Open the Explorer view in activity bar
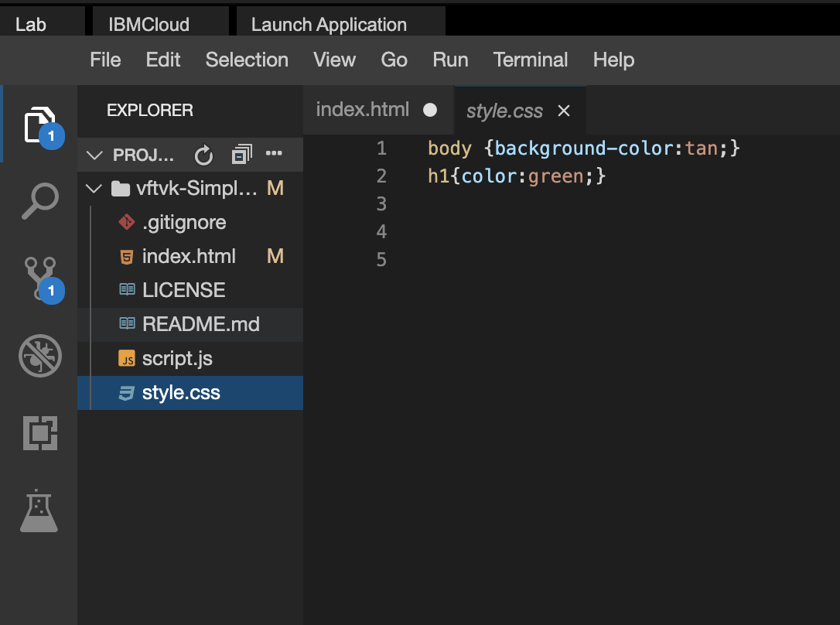The width and height of the screenshot is (840, 625). [x=40, y=125]
